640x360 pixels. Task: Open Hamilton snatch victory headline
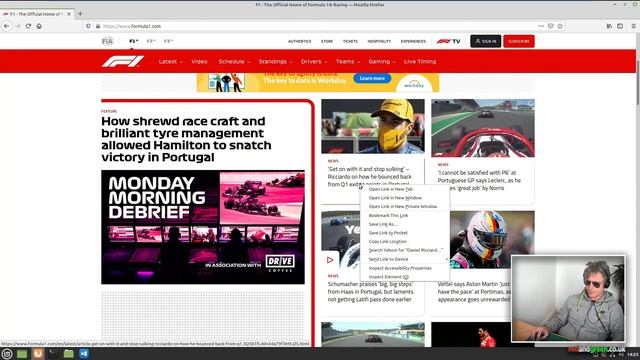186,139
